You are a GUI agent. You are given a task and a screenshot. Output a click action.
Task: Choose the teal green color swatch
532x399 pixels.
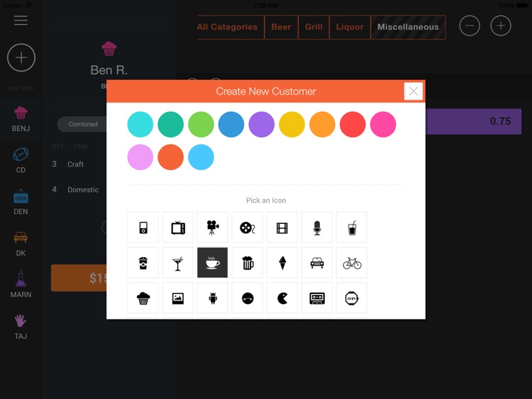(171, 125)
